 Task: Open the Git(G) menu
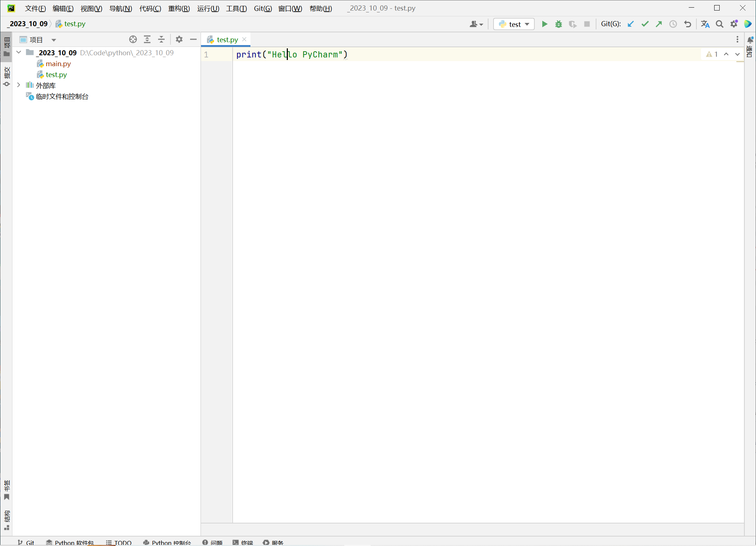pos(263,8)
